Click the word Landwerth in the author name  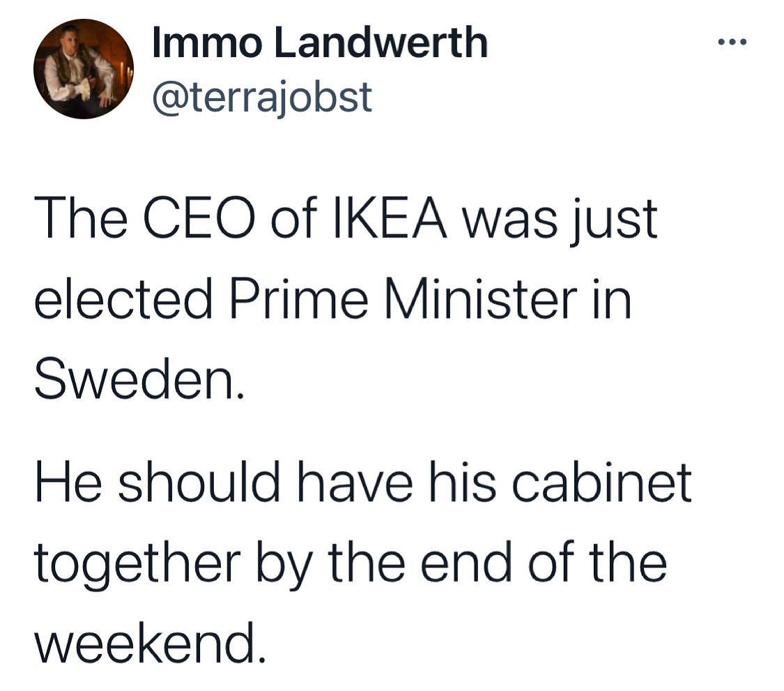click(379, 43)
